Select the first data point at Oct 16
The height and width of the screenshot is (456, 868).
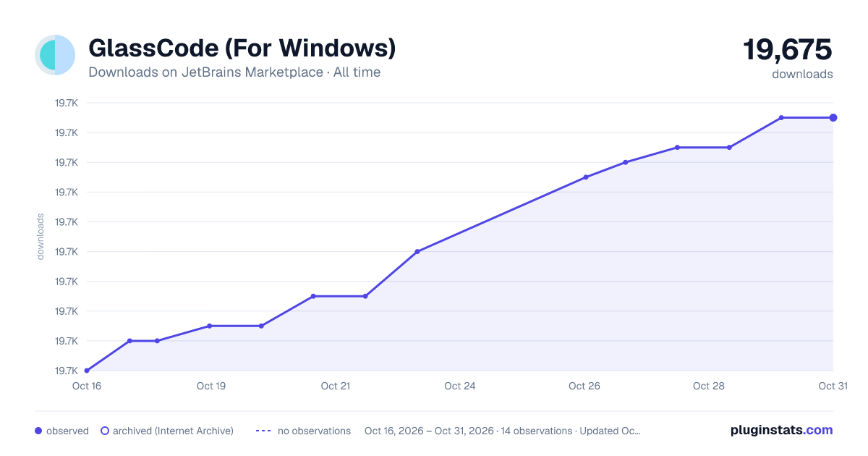(87, 371)
